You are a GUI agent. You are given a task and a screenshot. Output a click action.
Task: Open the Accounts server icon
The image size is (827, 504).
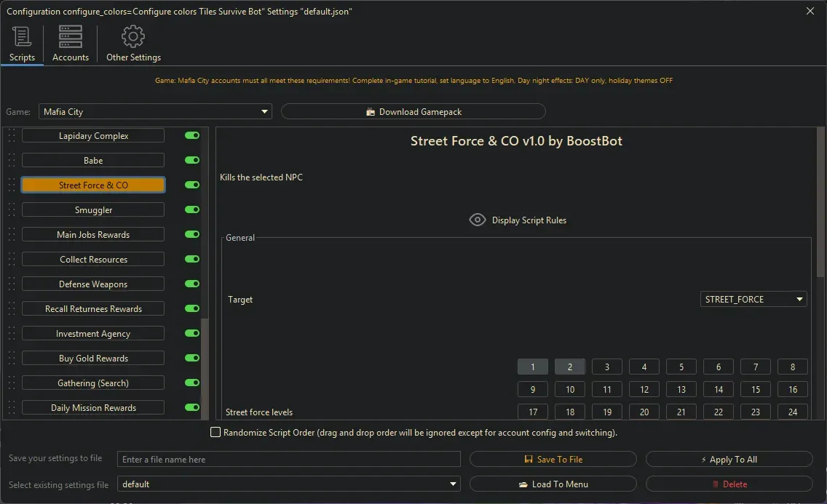71,36
